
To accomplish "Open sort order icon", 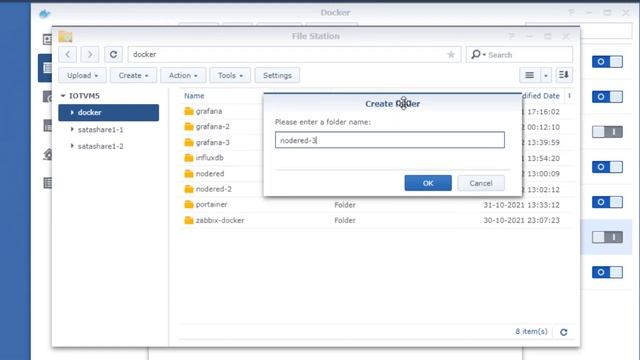I will 564,75.
